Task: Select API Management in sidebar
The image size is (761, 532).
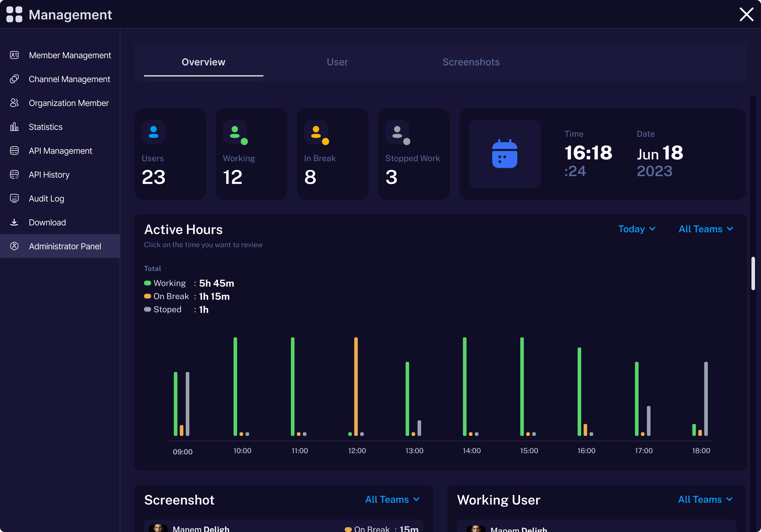Action: tap(60, 151)
